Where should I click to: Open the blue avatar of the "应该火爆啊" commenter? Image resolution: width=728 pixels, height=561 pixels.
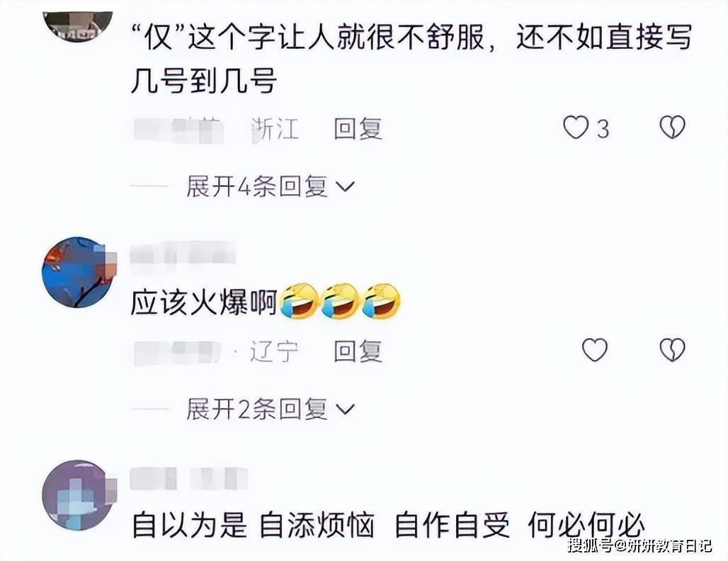pyautogui.click(x=77, y=272)
